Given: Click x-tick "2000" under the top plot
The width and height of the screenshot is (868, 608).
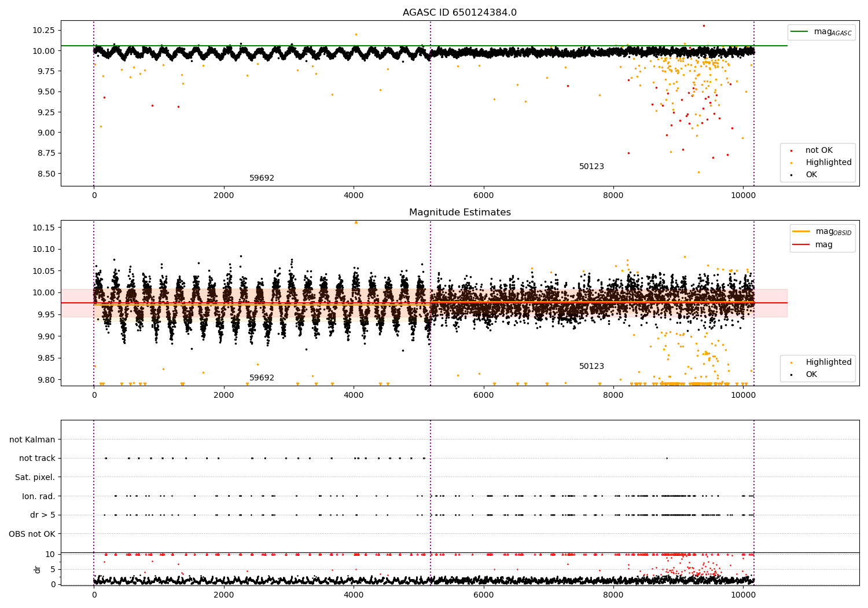Looking at the screenshot, I should [x=223, y=196].
